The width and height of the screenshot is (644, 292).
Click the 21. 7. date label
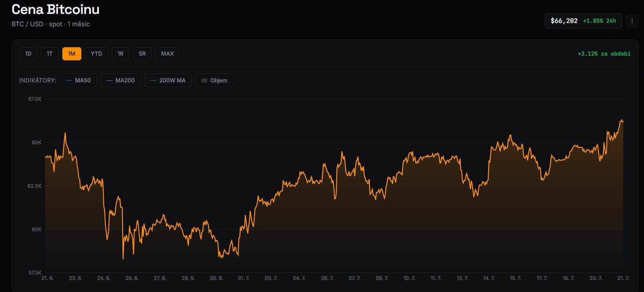[x=623, y=278]
